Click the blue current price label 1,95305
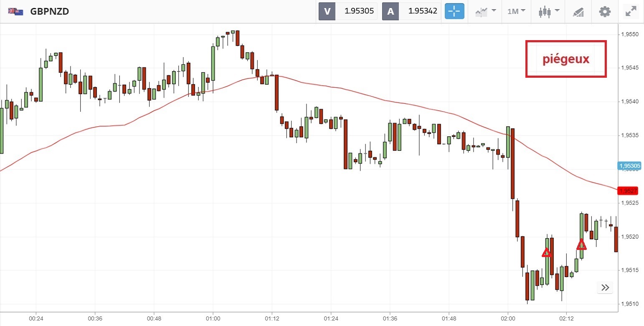The width and height of the screenshot is (644, 326). pos(629,166)
